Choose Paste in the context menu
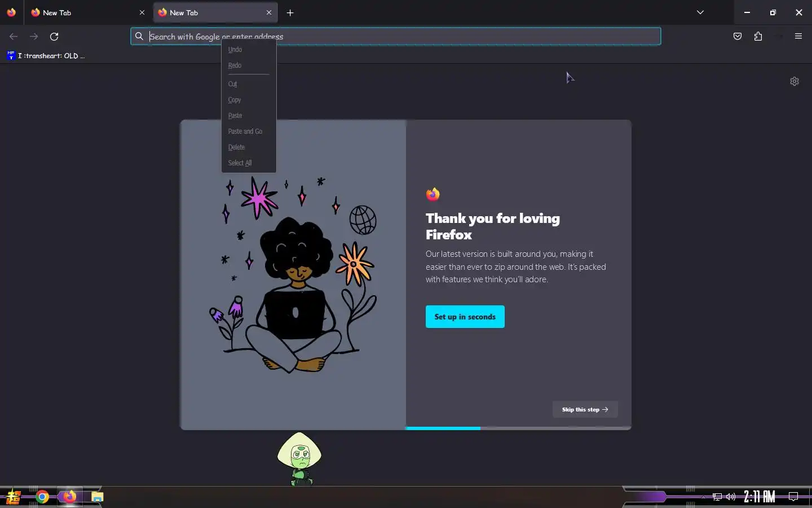Screen dimensions: 812x508 [249, 116]
